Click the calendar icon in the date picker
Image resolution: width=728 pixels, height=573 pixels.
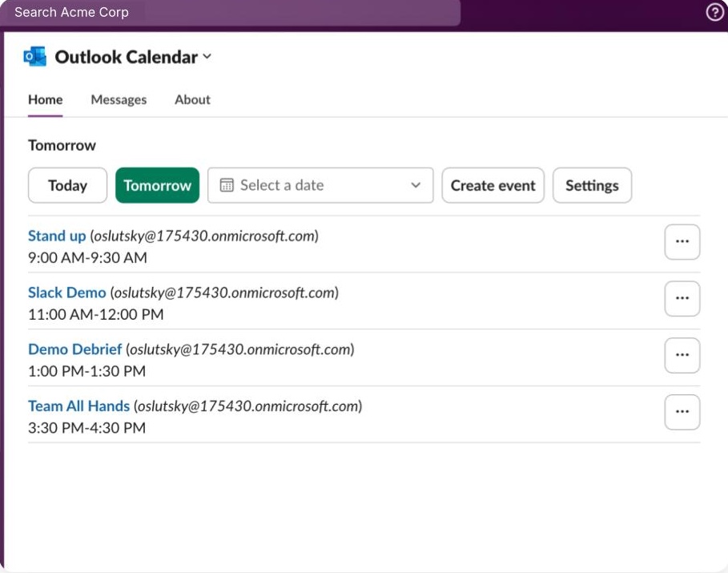[227, 185]
